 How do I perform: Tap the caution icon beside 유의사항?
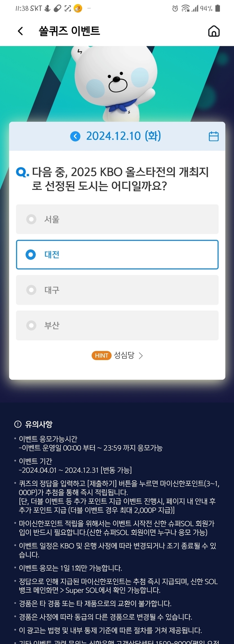coord(18,424)
